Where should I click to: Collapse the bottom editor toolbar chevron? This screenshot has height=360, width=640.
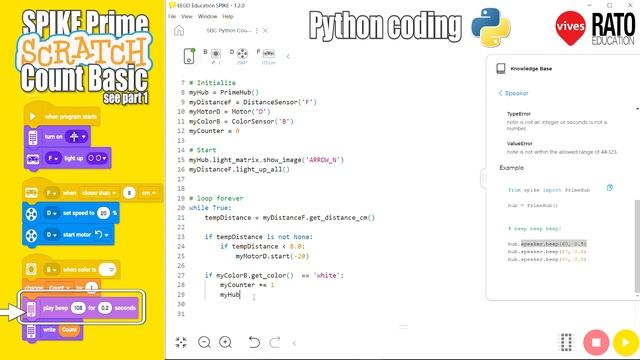[294, 343]
